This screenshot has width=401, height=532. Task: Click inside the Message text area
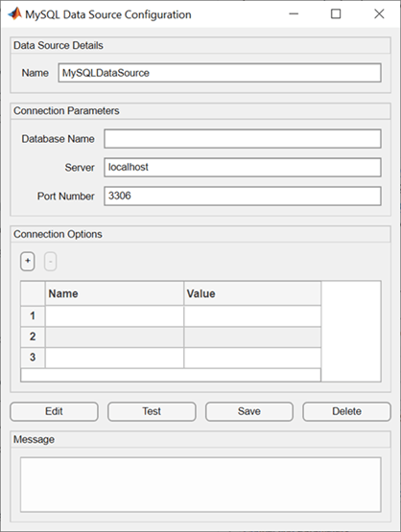pyautogui.click(x=200, y=484)
